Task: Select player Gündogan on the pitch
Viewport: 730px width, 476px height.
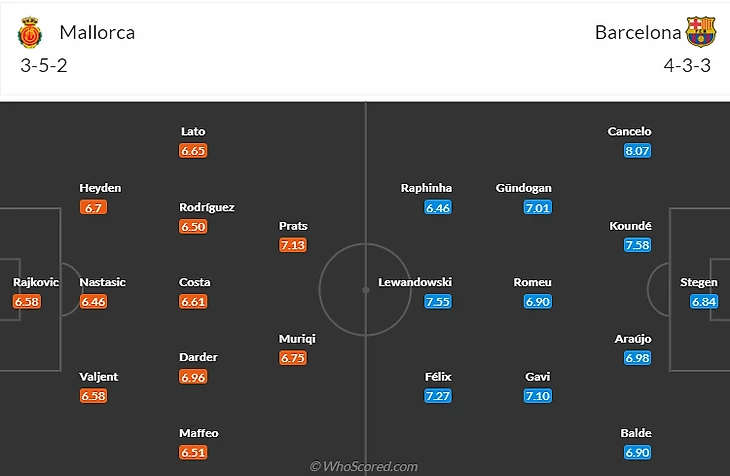Action: [x=523, y=188]
